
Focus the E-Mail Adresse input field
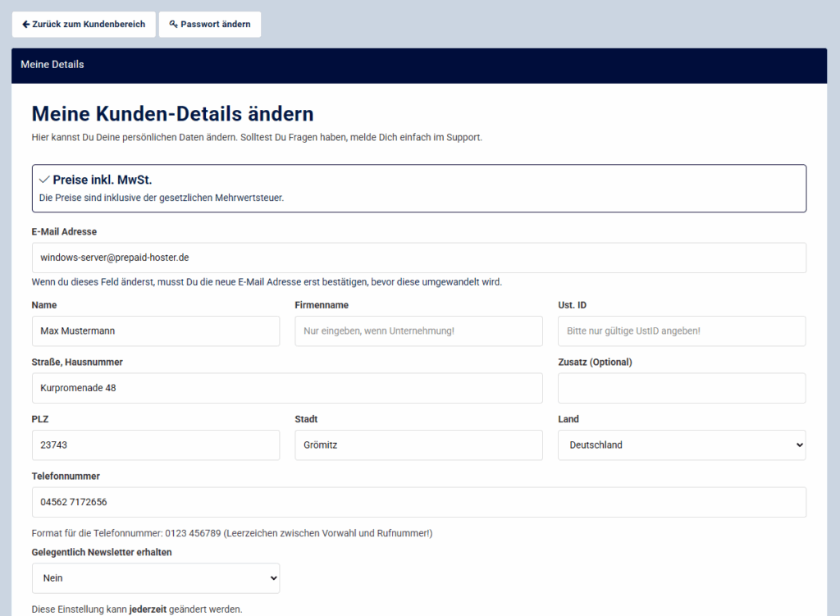(419, 257)
